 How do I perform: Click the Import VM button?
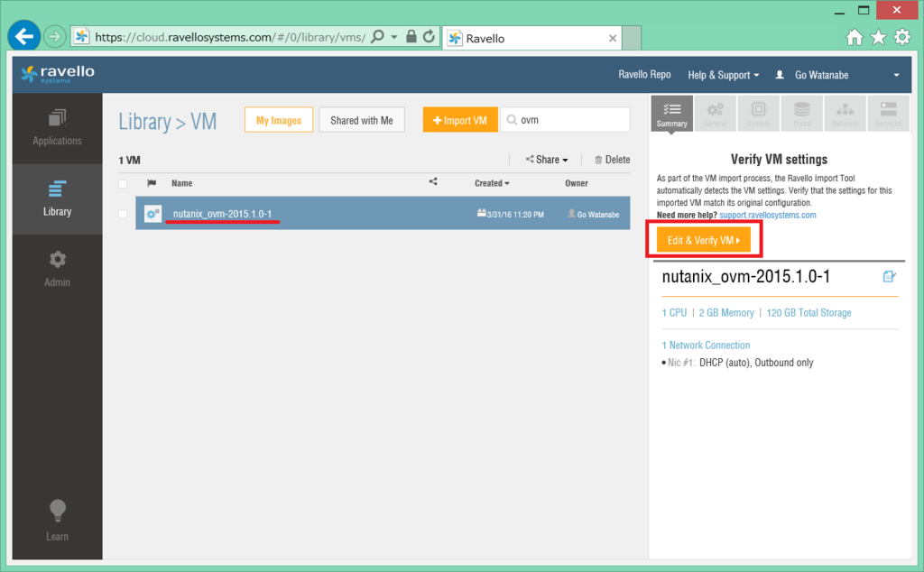pos(460,120)
